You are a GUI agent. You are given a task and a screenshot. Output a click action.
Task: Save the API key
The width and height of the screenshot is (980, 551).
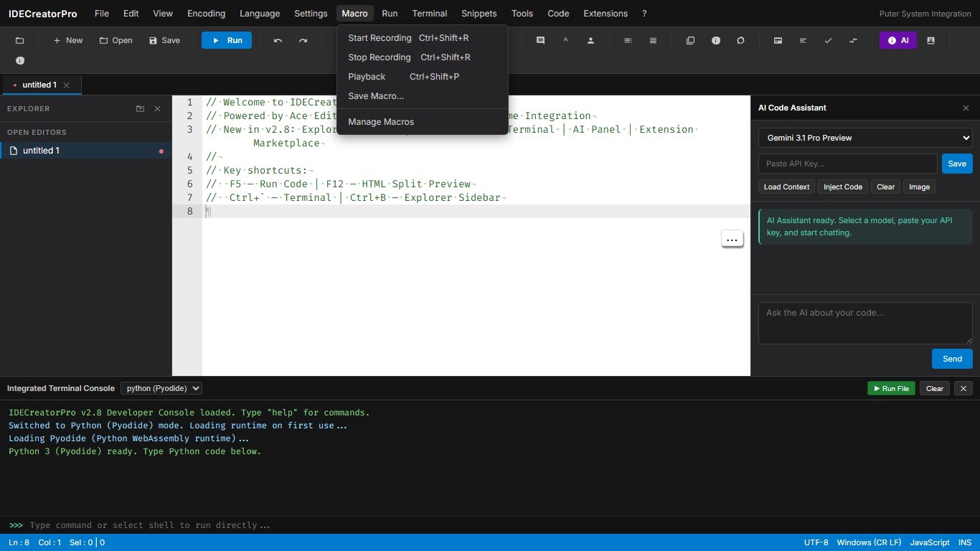(x=957, y=164)
